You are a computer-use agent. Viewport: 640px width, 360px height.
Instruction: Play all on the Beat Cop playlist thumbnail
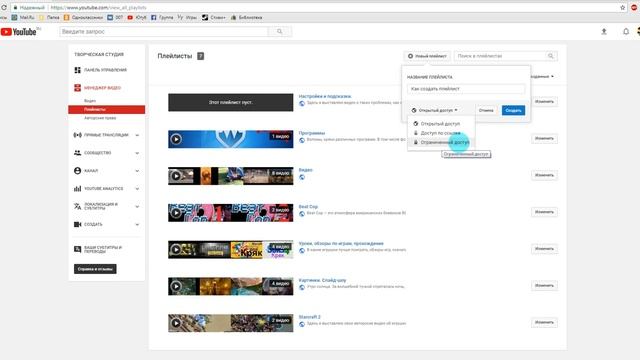176,213
